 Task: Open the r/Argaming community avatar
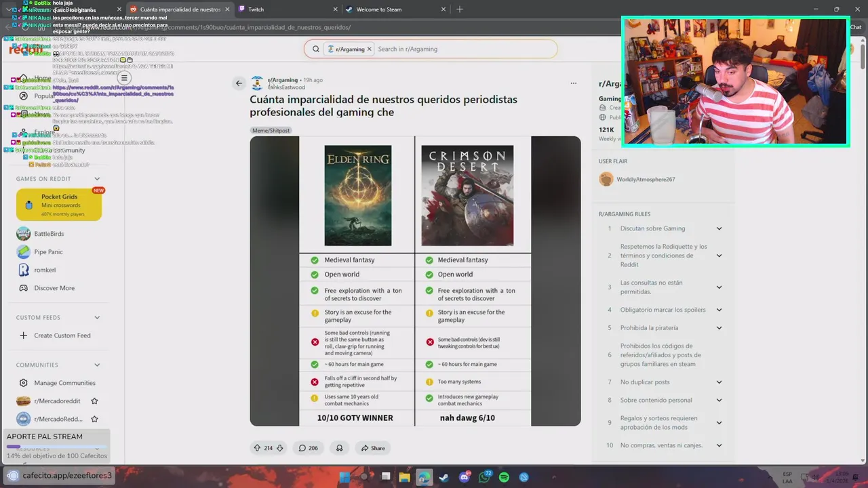pyautogui.click(x=257, y=83)
